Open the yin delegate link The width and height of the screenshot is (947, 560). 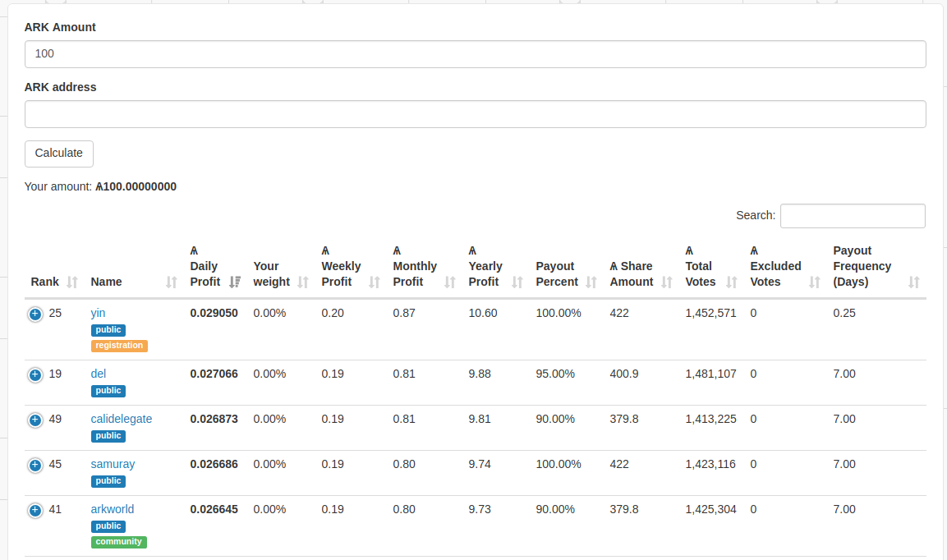(x=98, y=313)
